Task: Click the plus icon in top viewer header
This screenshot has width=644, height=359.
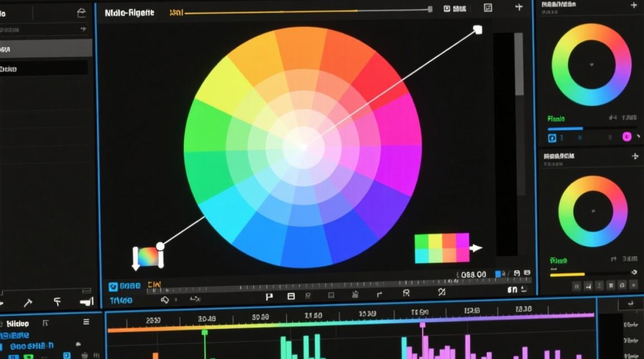Action: point(518,7)
